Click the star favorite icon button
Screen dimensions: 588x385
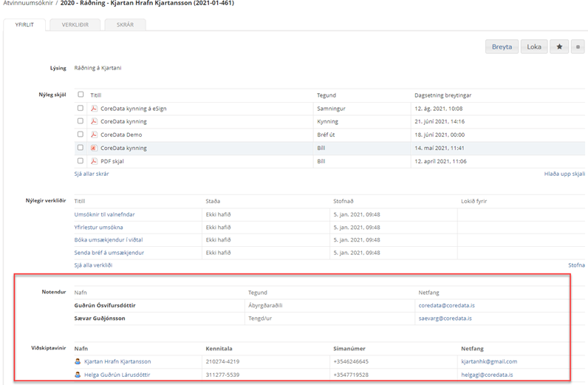[559, 47]
